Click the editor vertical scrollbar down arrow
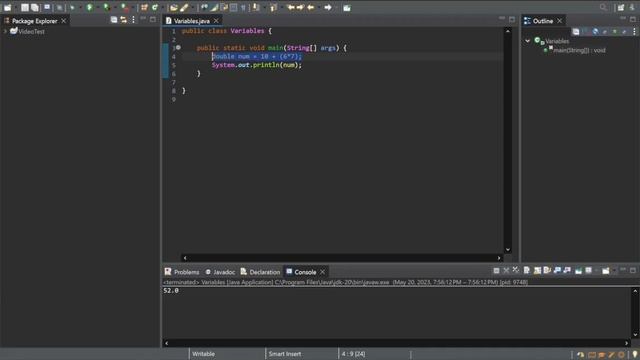The height and width of the screenshot is (360, 640). coord(508,249)
